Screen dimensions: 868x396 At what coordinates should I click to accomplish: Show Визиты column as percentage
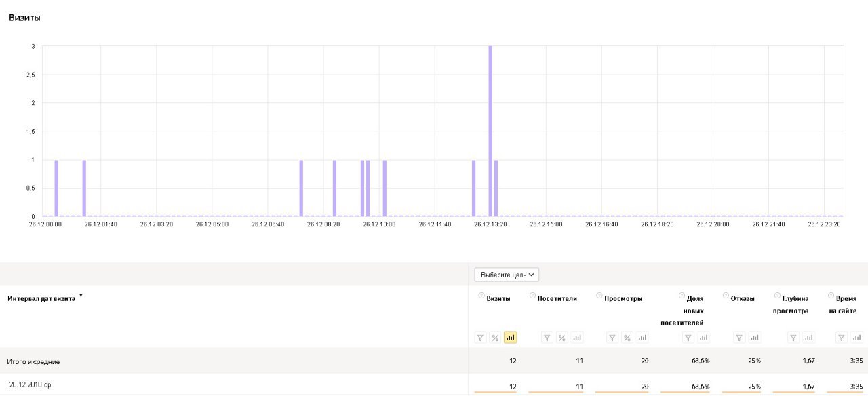click(495, 338)
